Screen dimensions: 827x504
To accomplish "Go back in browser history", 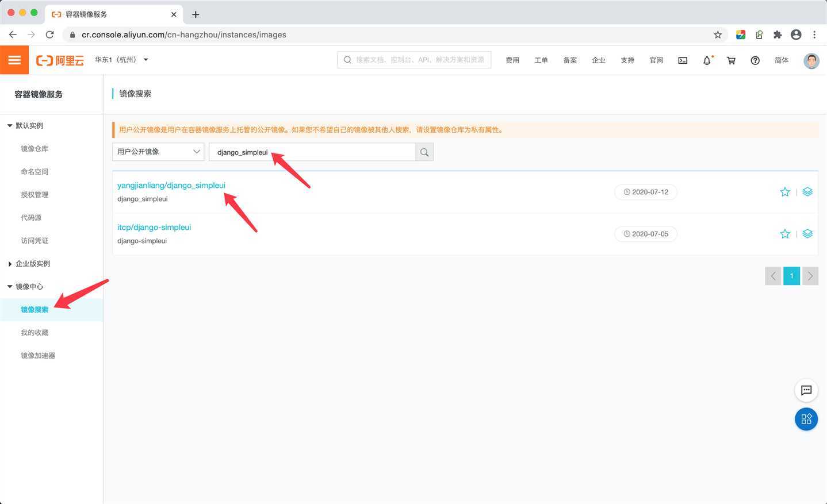I will 13,34.
